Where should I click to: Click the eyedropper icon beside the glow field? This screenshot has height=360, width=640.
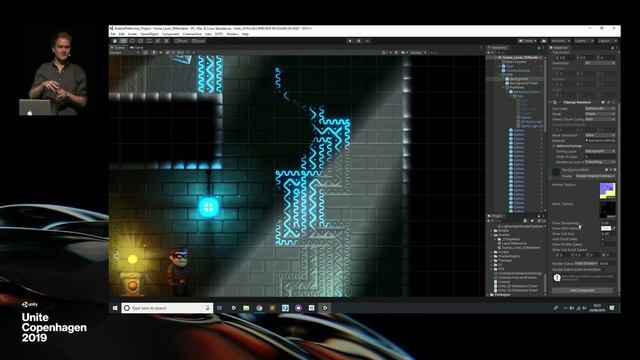(x=613, y=228)
